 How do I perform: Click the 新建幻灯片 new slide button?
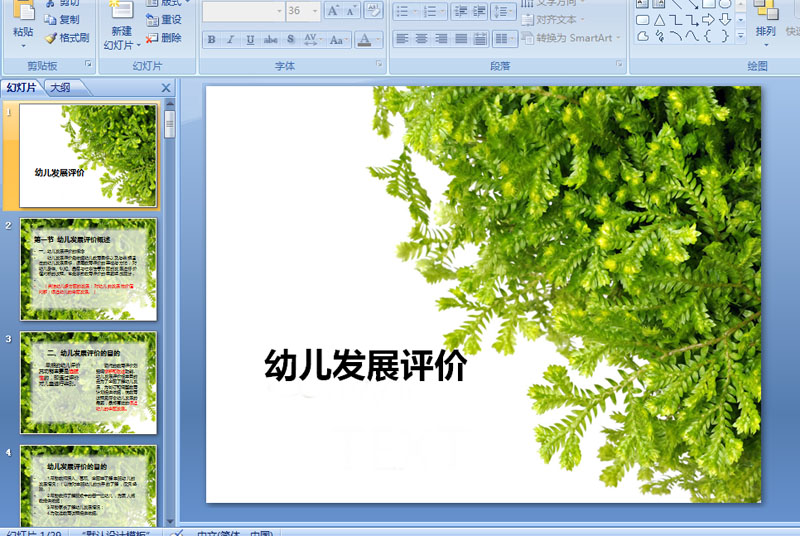point(121,25)
